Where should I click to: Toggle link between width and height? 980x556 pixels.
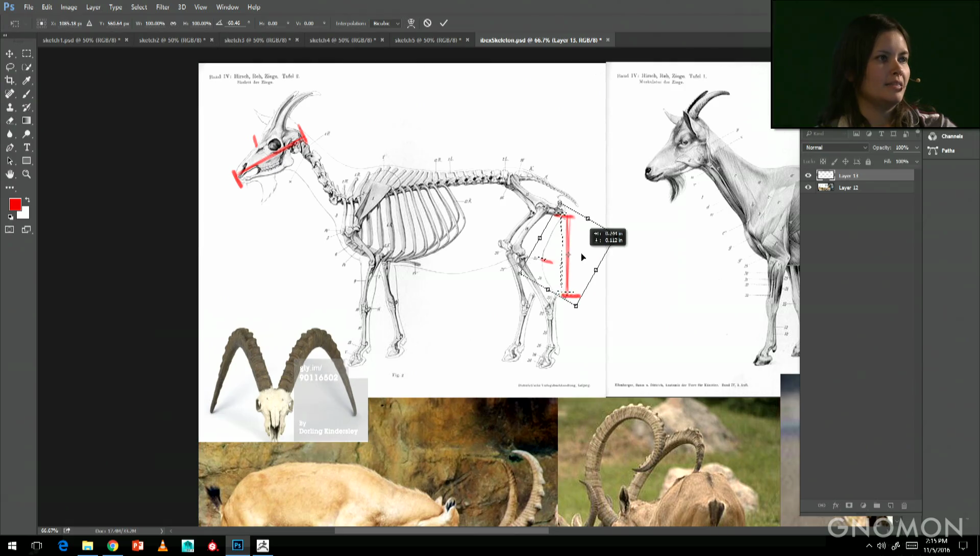[174, 23]
